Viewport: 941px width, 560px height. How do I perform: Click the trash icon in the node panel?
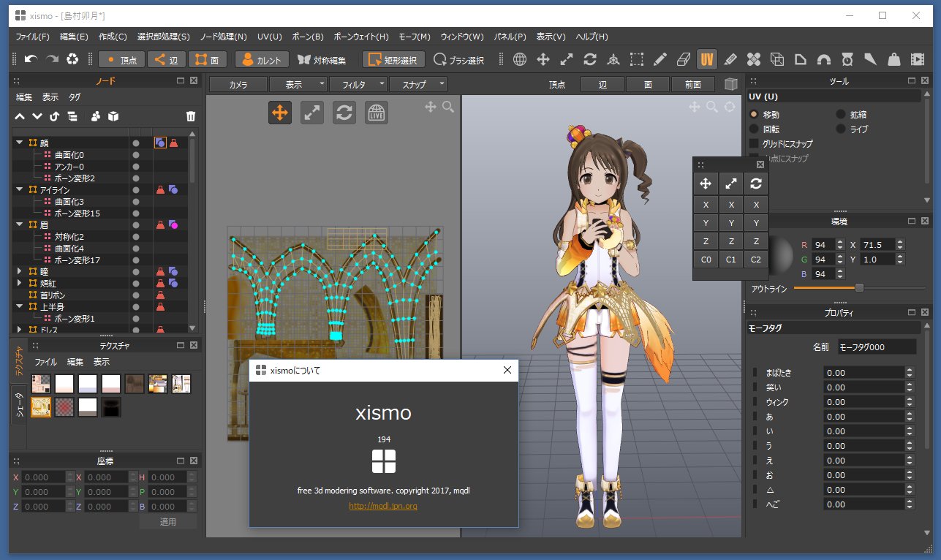pyautogui.click(x=191, y=116)
